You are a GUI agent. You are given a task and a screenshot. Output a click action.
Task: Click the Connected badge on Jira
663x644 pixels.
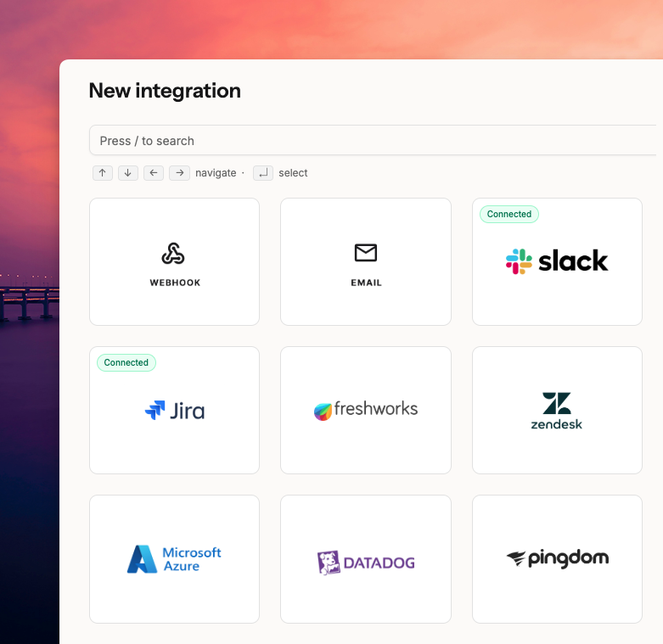(126, 362)
